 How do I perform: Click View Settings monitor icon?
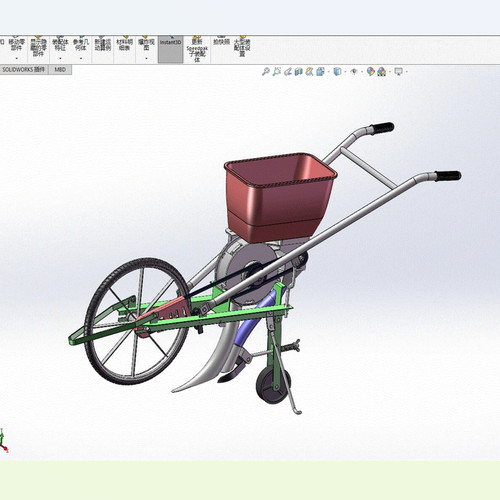point(398,71)
